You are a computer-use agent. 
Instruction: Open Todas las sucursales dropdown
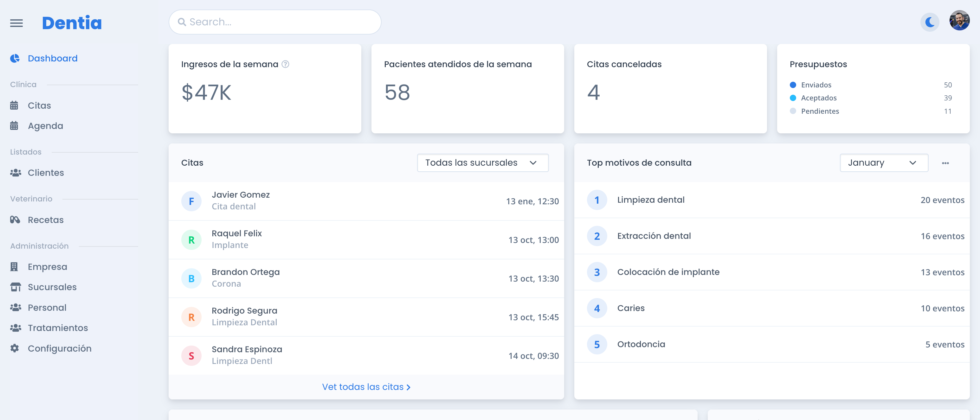[x=482, y=163]
